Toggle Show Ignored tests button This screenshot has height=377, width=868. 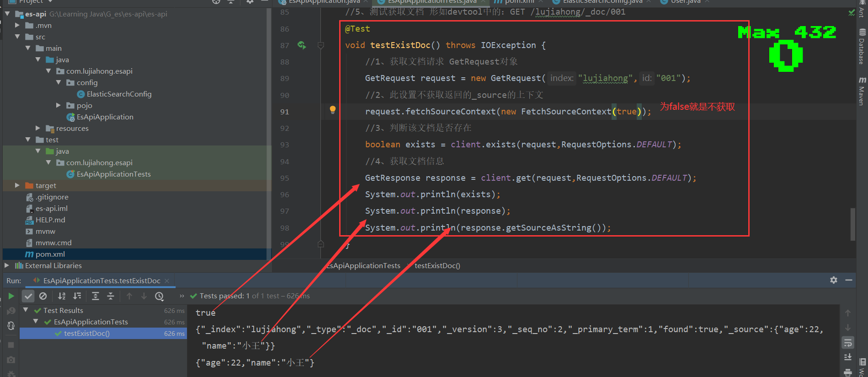pos(43,296)
